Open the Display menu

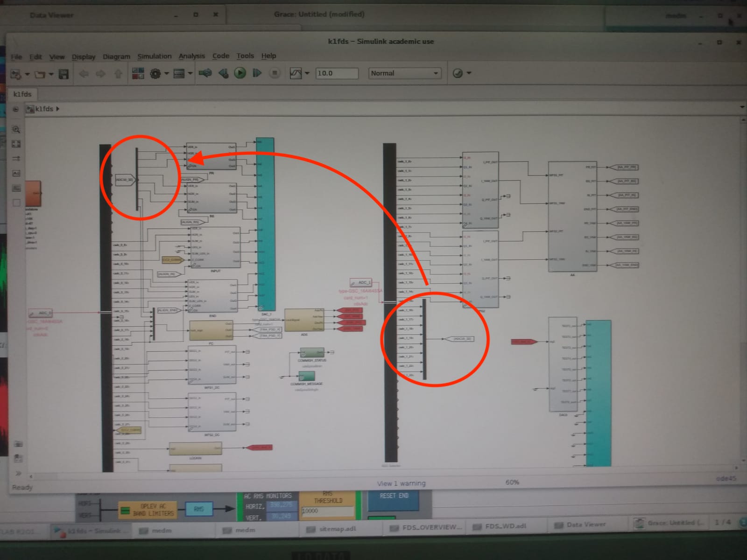pos(84,57)
